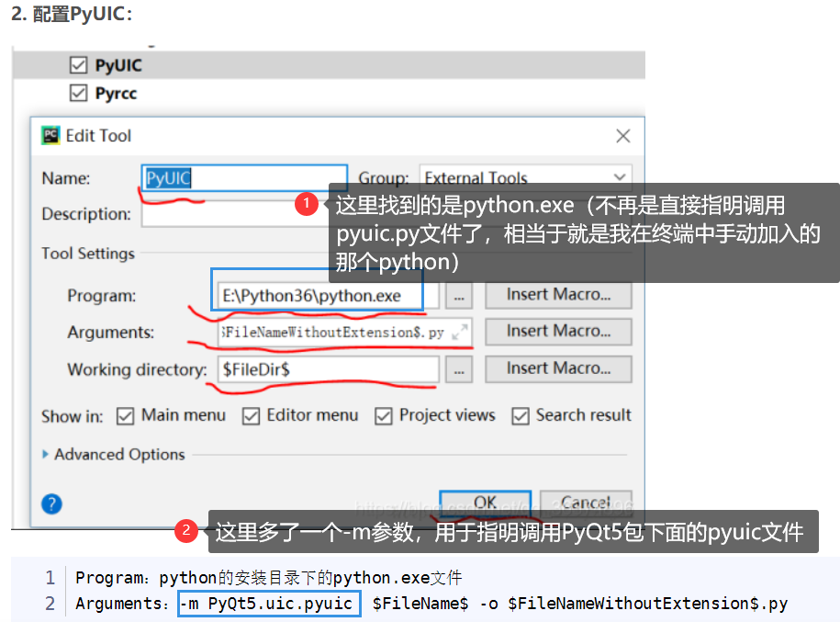The height and width of the screenshot is (622, 840).
Task: Uncheck the Search result checkbox
Action: pyautogui.click(x=521, y=416)
